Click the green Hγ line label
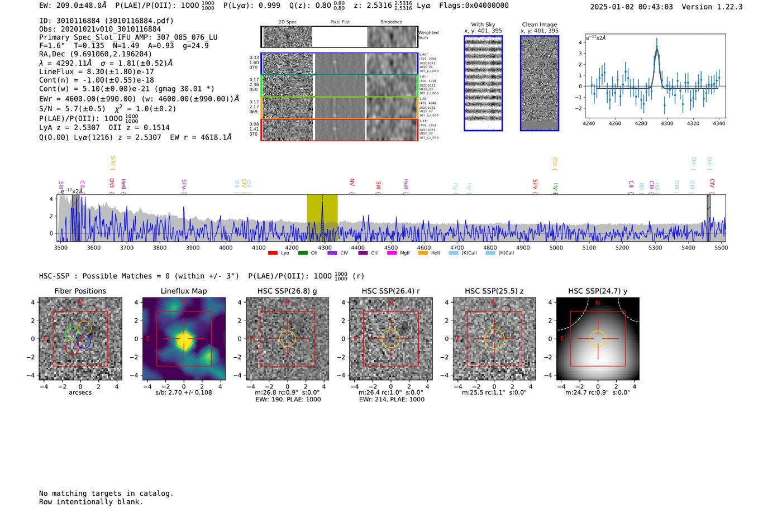782x532 pixels. point(555,188)
